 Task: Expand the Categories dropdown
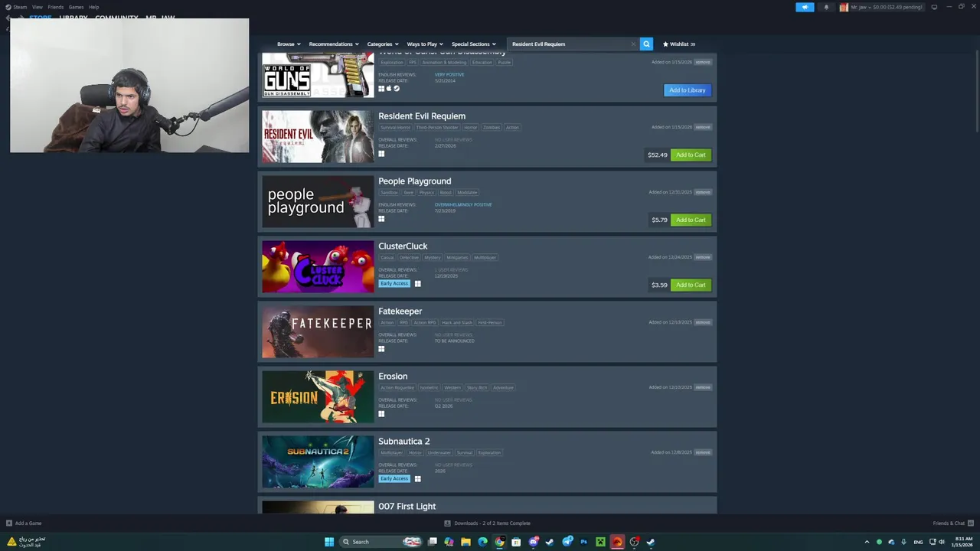click(383, 44)
